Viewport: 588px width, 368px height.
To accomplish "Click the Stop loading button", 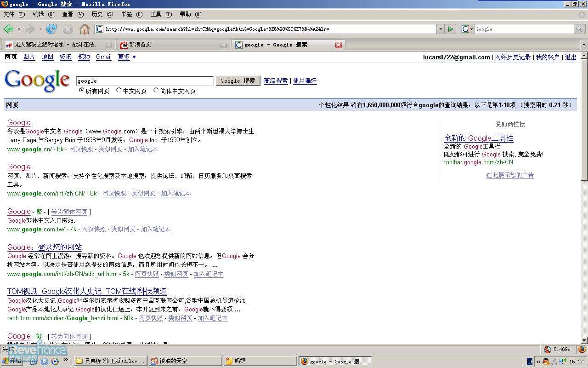I will pos(68,29).
